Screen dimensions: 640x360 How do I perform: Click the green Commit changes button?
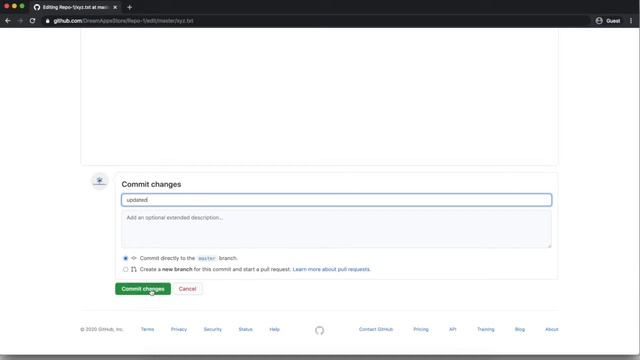[143, 289]
